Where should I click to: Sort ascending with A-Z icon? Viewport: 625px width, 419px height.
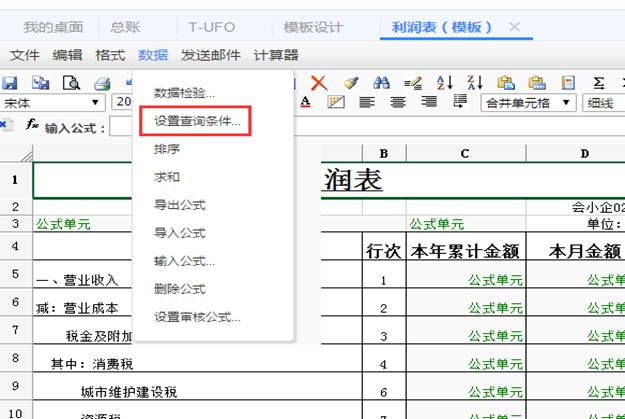point(444,83)
